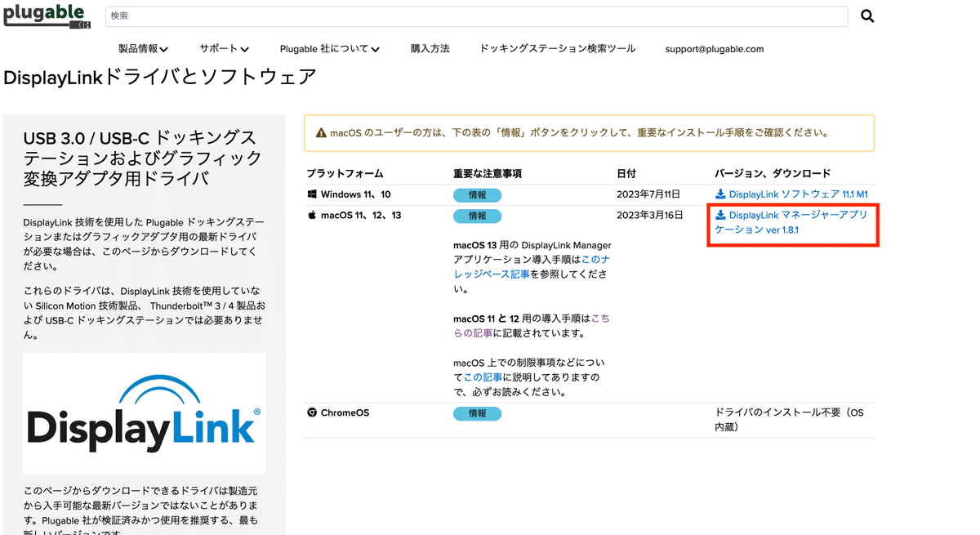
Task: Click the Windows 11、10 platform label
Action: click(x=356, y=194)
